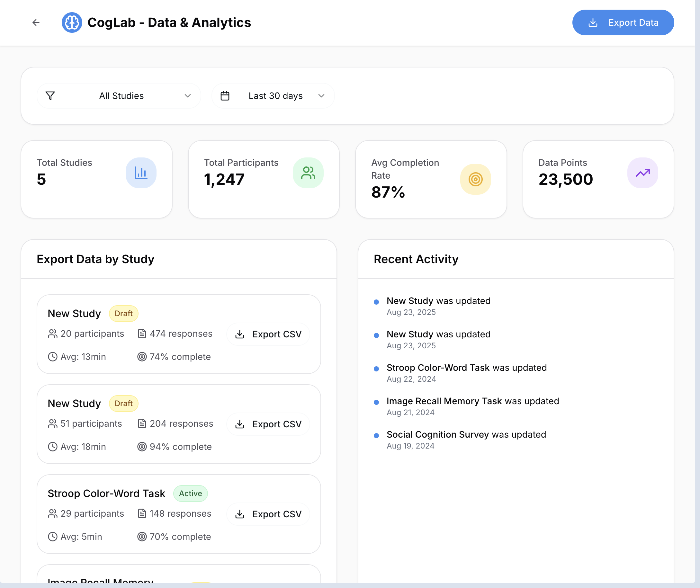Image resolution: width=700 pixels, height=588 pixels.
Task: Export CSV for the 51-participant New Study
Action: 268,424
